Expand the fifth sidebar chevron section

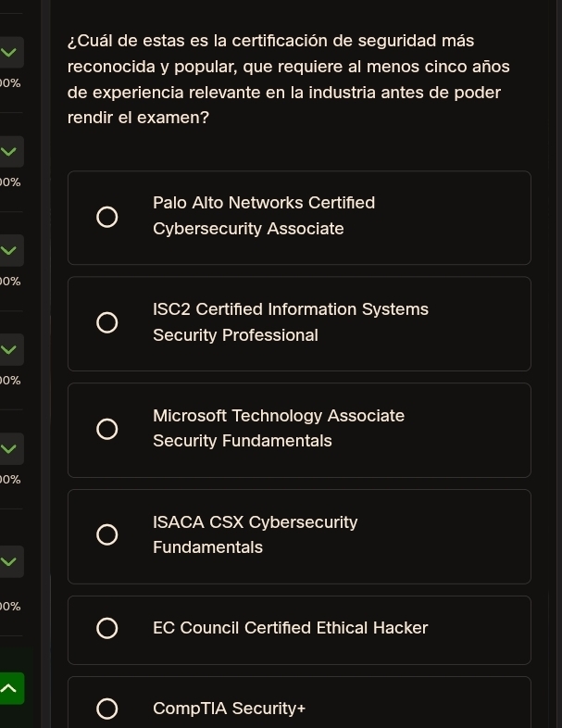9,448
